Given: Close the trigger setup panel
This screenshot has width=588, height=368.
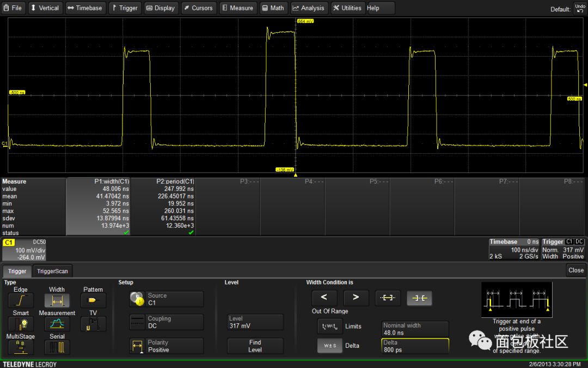Looking at the screenshot, I should pyautogui.click(x=575, y=270).
